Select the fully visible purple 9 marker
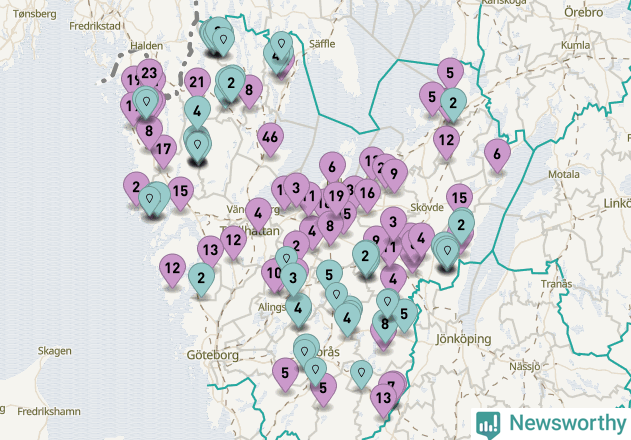Viewport: 631px width, 440px height. click(x=394, y=176)
